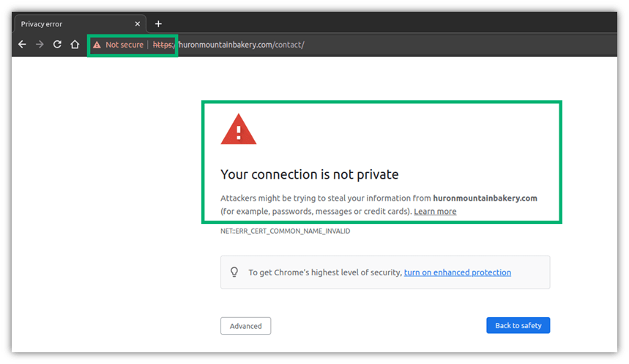Click the Your connection is not private heading
This screenshot has height=364, width=629.
point(309,174)
